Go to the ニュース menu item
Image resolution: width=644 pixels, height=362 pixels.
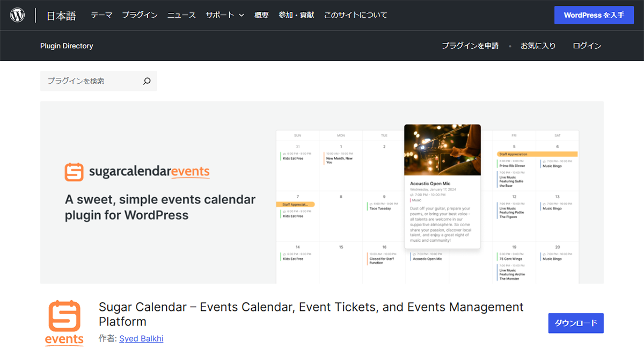tap(181, 15)
